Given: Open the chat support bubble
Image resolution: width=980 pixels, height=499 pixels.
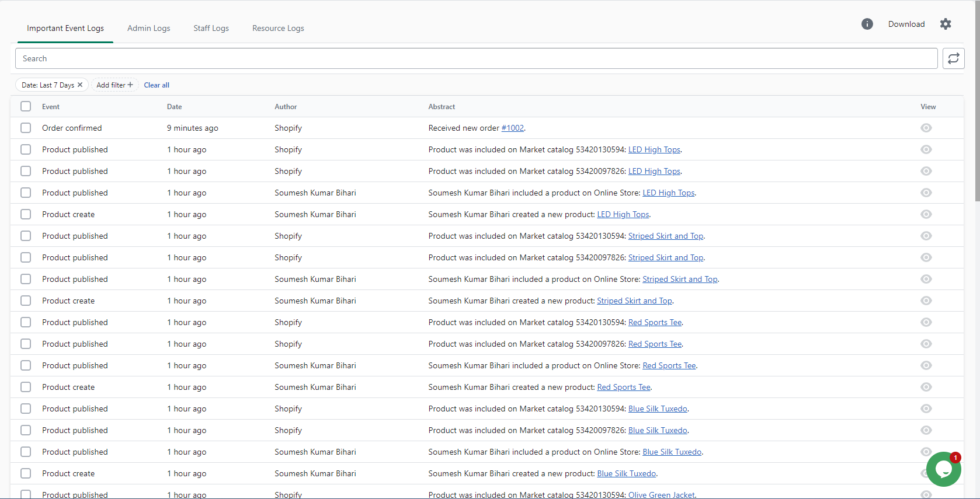Looking at the screenshot, I should pyautogui.click(x=943, y=469).
